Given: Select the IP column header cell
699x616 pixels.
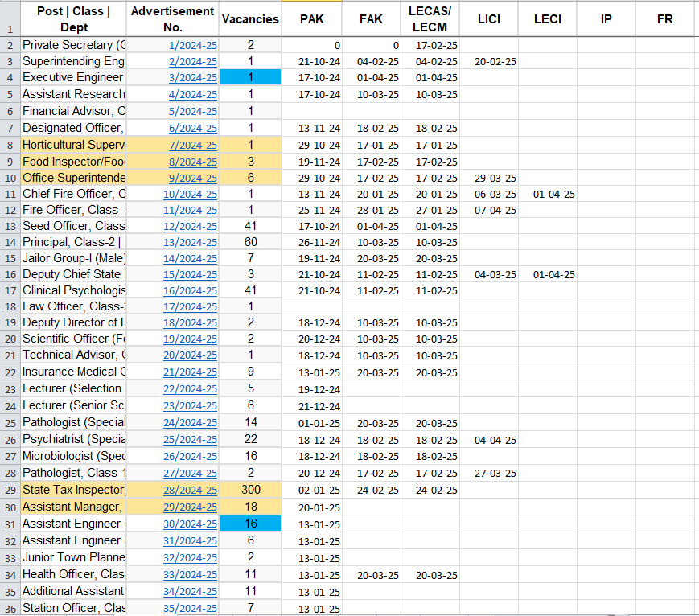Looking at the screenshot, I should coord(606,18).
